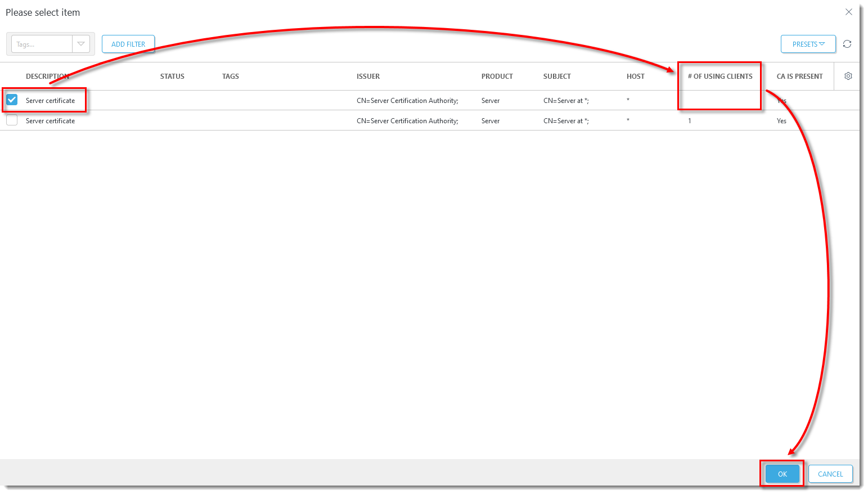Click first row's CN=Server Certification Authority issuer
868x494 pixels.
[x=407, y=101]
